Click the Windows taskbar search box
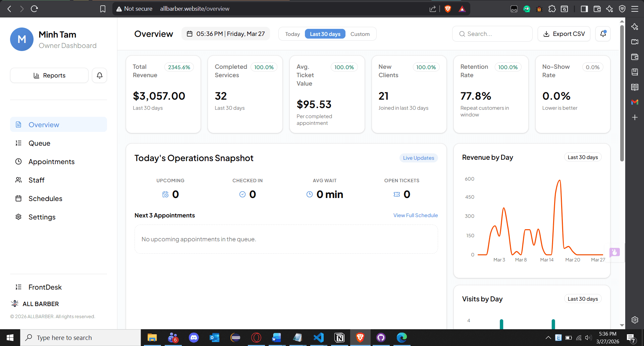This screenshot has width=644, height=346. pos(80,338)
